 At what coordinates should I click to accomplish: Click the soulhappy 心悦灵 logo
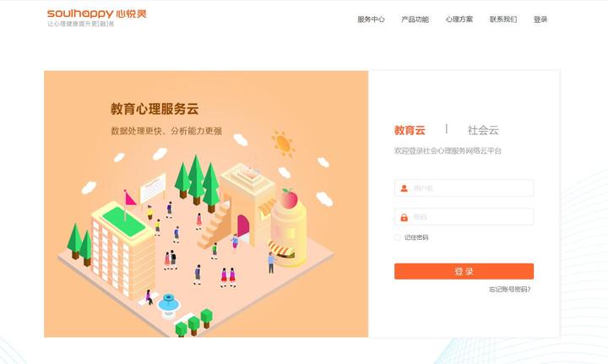(96, 18)
